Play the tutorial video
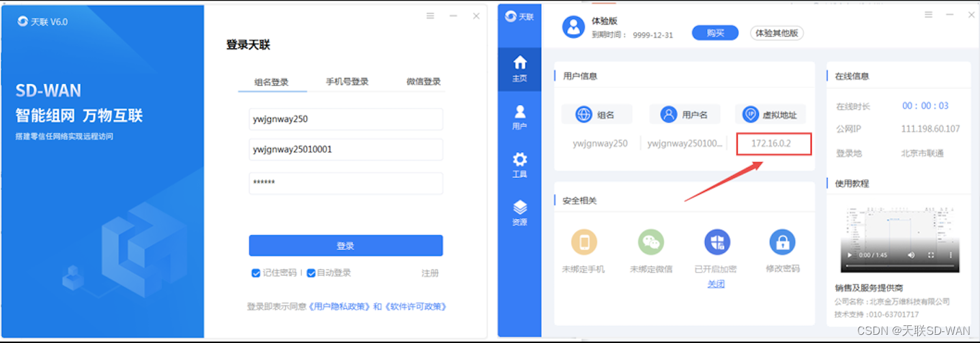Screen dimensions: 980x343 (x=849, y=255)
